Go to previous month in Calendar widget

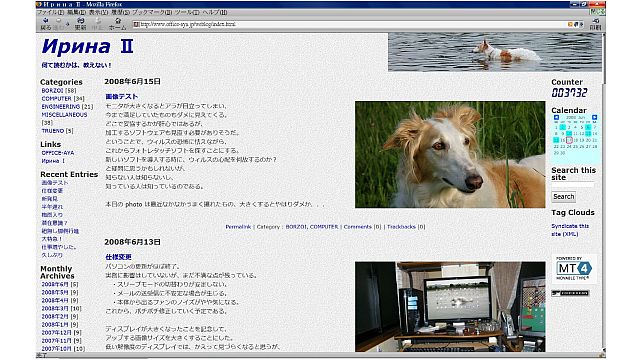pyautogui.click(x=556, y=118)
